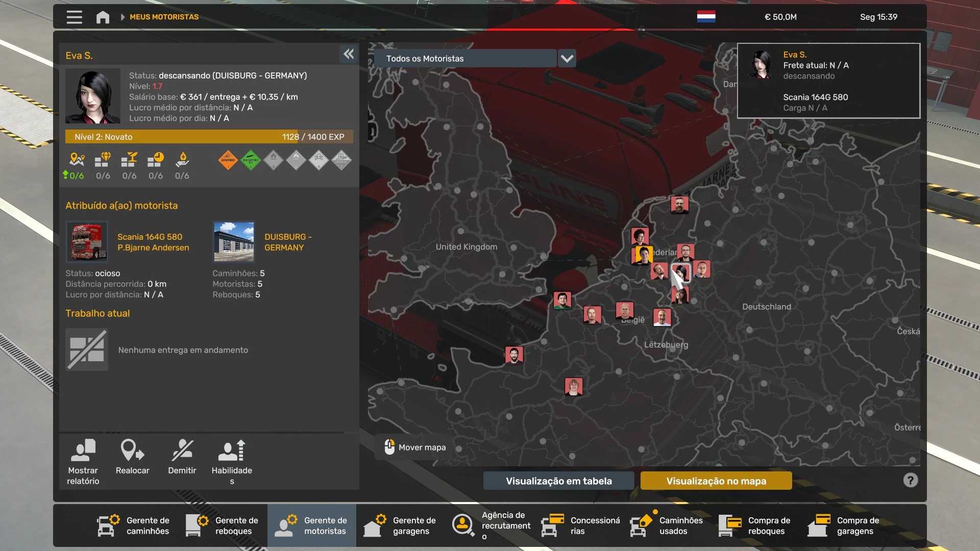980x551 pixels.
Task: Click DUISBURG - GERMANY garage link
Action: coord(287,242)
